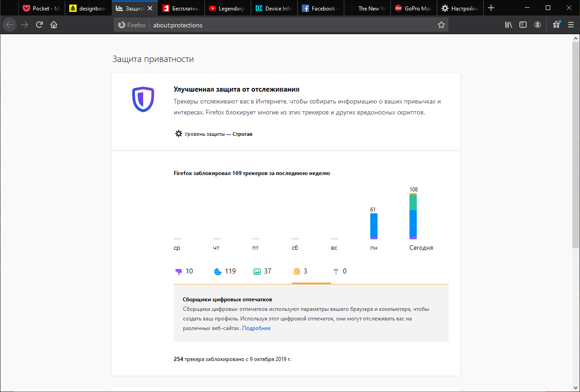Open the Firefox Library icon
The width and height of the screenshot is (580, 392).
pyautogui.click(x=508, y=25)
